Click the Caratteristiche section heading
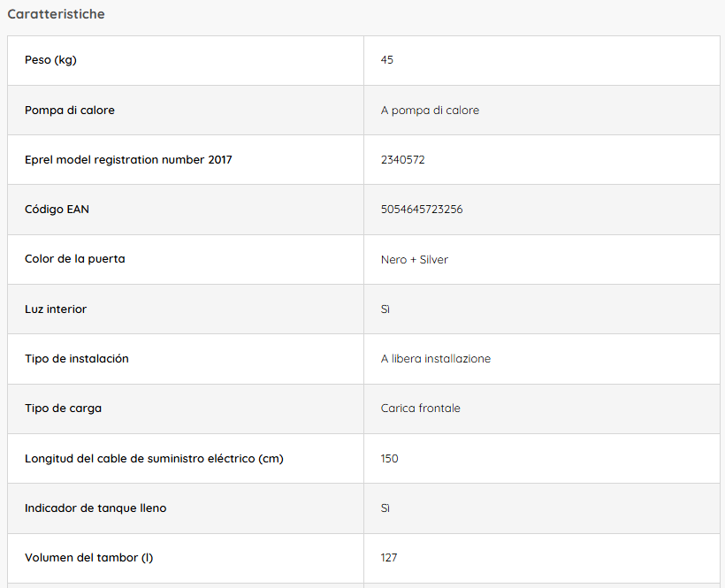725x588 pixels. point(56,14)
